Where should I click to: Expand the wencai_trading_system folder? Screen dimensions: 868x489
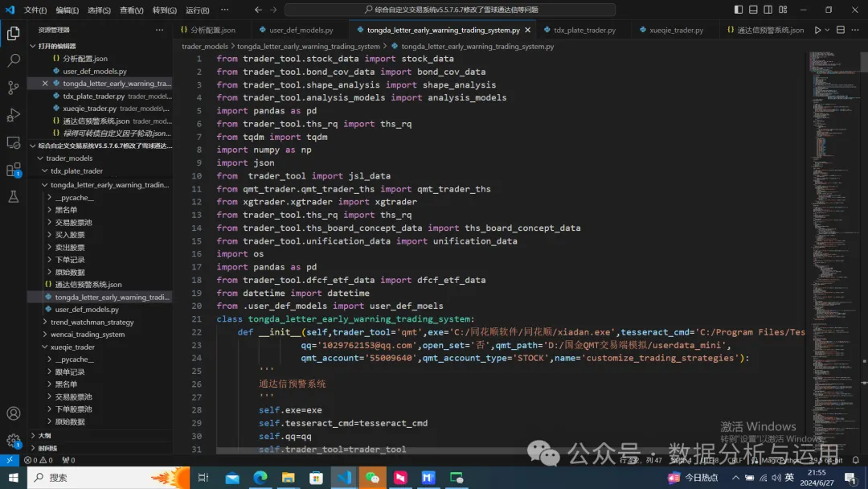coord(45,335)
